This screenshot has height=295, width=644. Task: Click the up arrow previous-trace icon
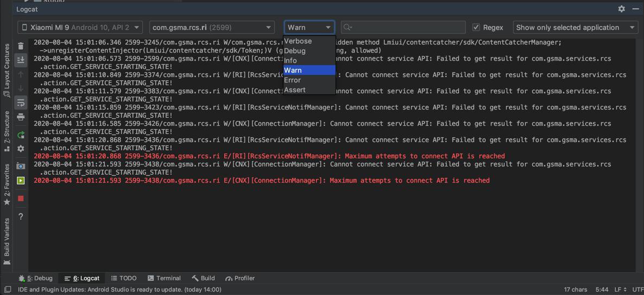21,75
